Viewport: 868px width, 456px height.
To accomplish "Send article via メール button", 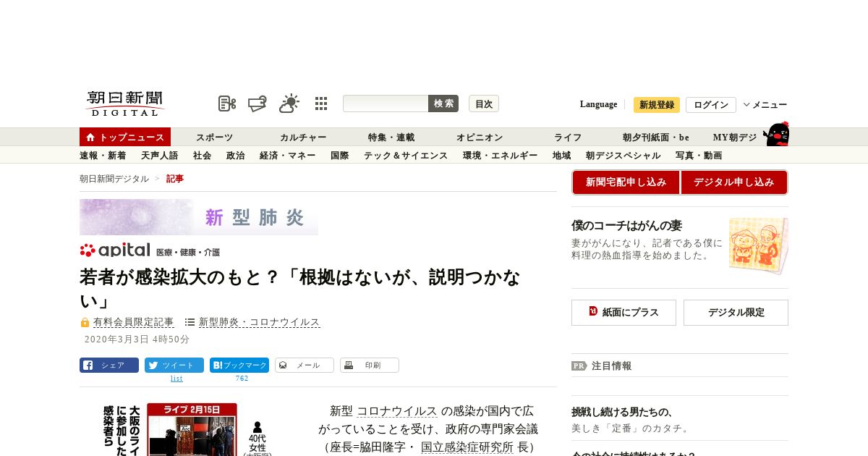I will point(305,366).
